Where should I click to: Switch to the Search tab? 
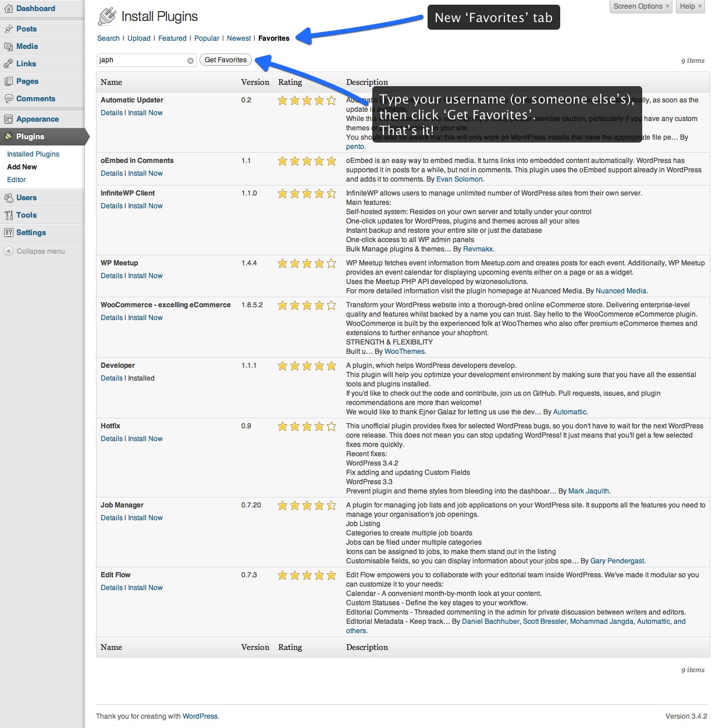[108, 38]
